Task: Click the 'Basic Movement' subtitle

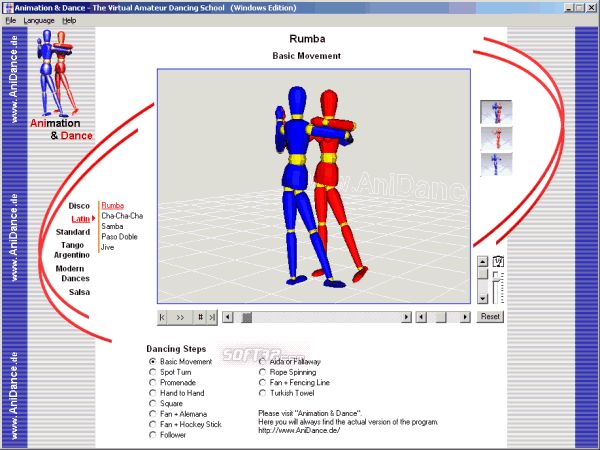Action: [307, 56]
